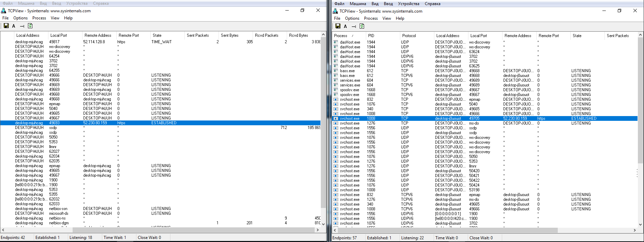This screenshot has height=242, width=644.
Task: Click the left window's horizontal scrollbar right arrow
Action: click(x=318, y=230)
